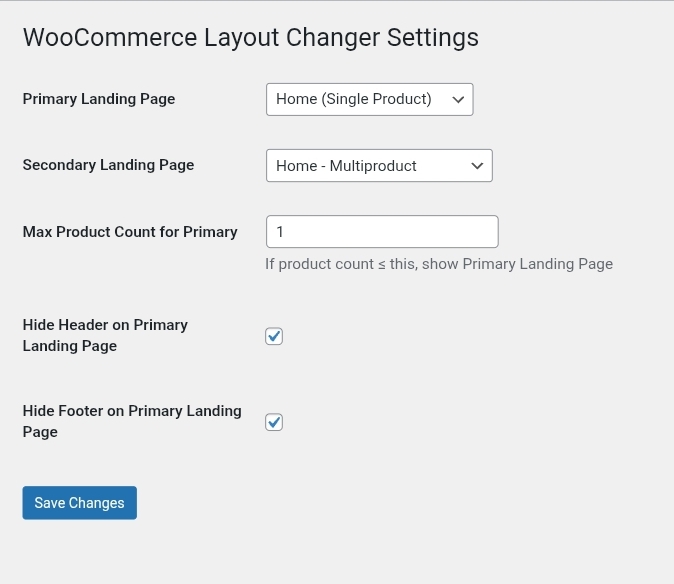Image resolution: width=674 pixels, height=584 pixels.
Task: Click the 'Hide Header on Primary Landing Page' label
Action: [x=105, y=335]
